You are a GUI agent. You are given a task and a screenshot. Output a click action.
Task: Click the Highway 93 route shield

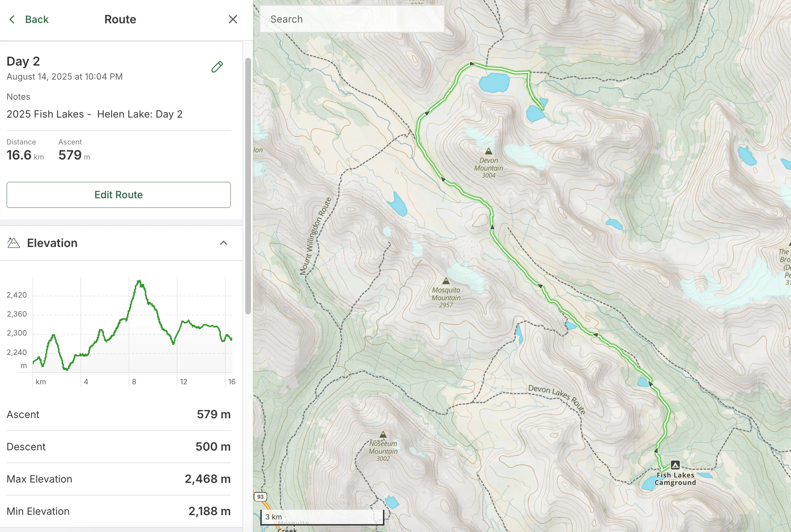click(x=260, y=497)
